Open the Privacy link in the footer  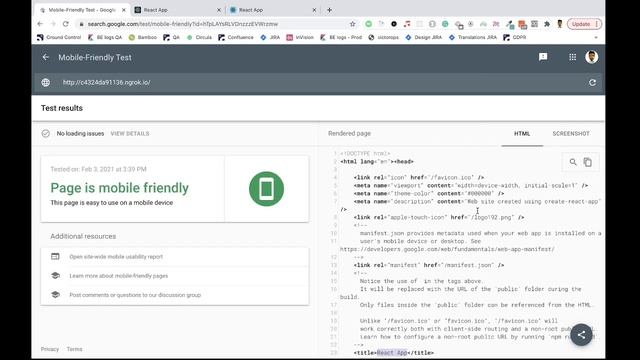pos(50,349)
